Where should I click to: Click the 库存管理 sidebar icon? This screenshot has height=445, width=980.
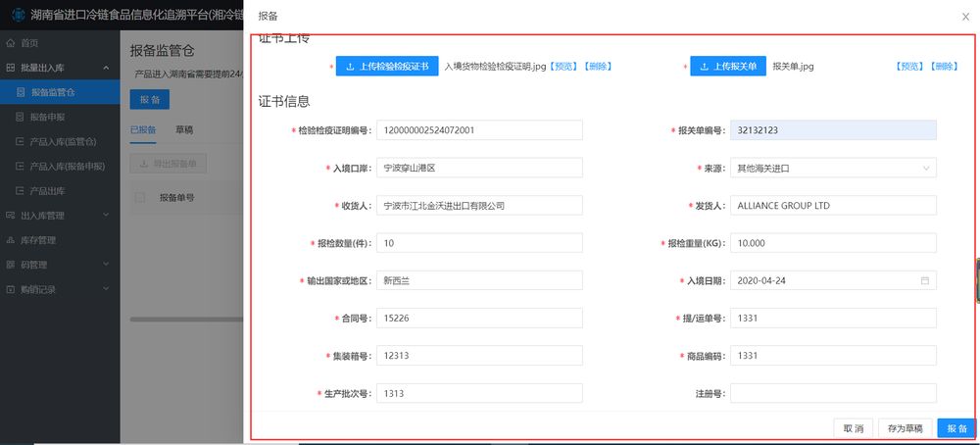click(x=11, y=240)
